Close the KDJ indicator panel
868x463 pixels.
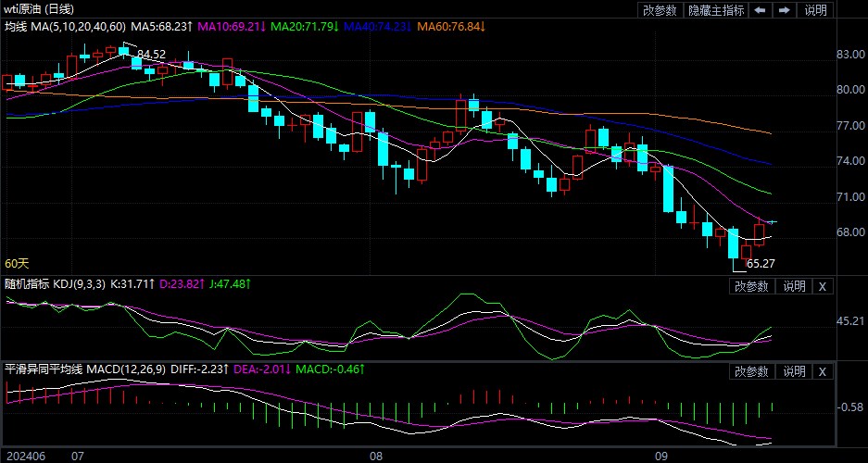(x=822, y=286)
